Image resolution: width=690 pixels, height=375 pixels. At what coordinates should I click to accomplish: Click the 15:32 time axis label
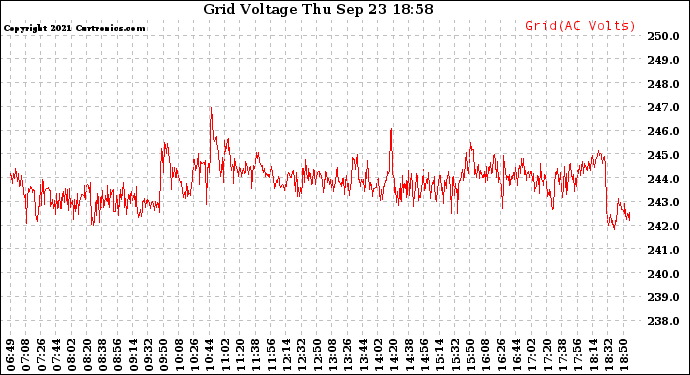click(x=456, y=355)
